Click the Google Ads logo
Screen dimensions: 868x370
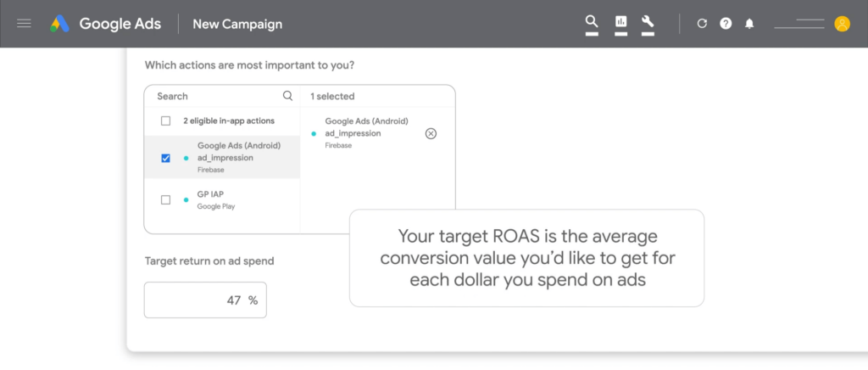tap(59, 24)
